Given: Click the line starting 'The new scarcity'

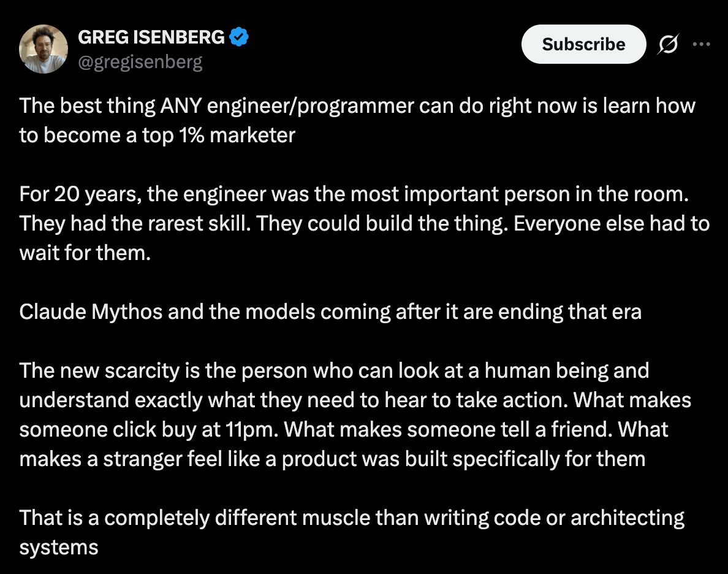Looking at the screenshot, I should [335, 371].
